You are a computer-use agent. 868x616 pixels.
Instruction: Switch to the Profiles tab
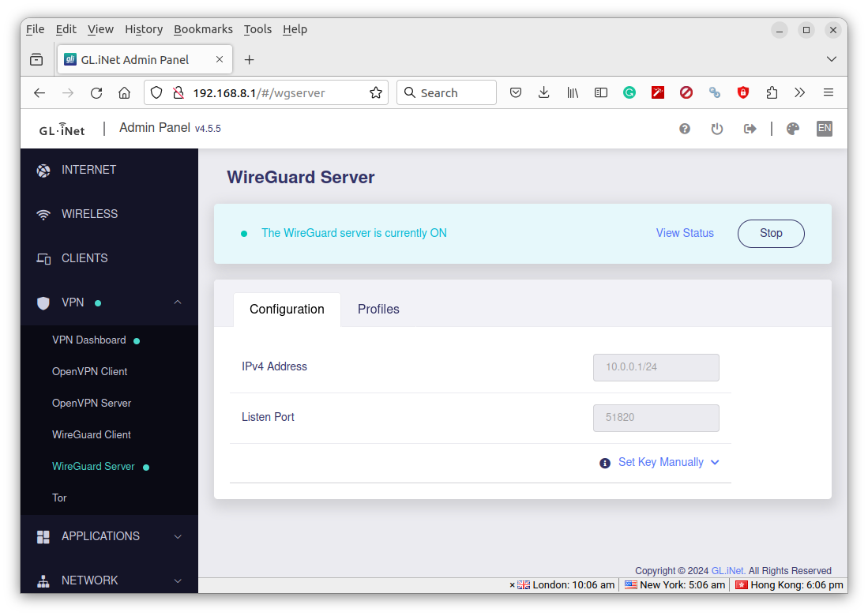378,310
